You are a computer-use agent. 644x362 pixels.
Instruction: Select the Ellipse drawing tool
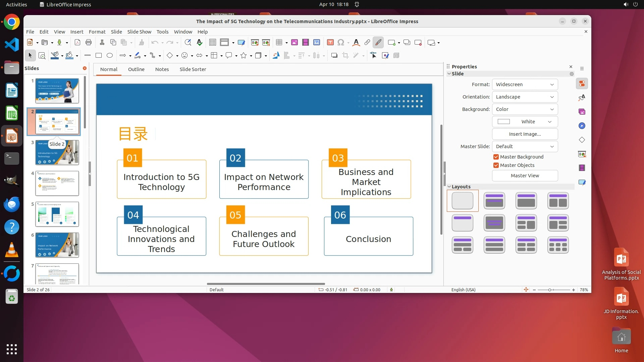point(110,56)
